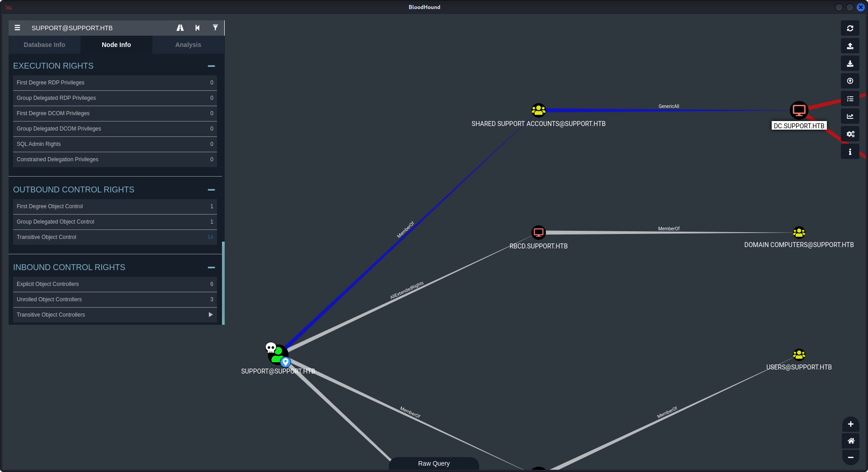Click Transitive Object Control row
Viewport: 868px width, 472px height.
(115, 237)
